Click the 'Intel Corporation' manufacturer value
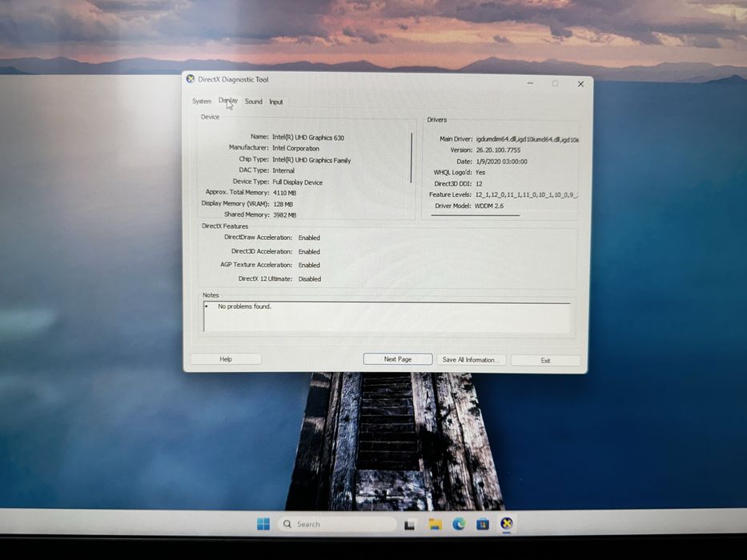 (x=296, y=149)
